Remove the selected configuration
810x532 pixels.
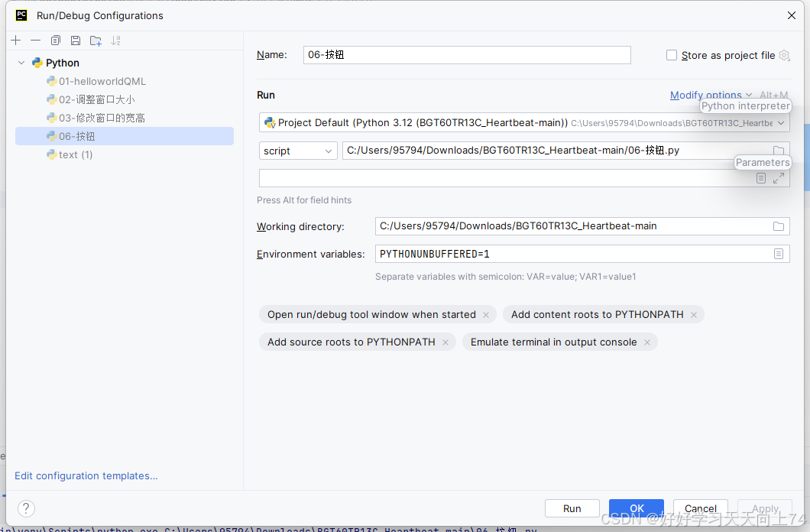tap(35, 40)
